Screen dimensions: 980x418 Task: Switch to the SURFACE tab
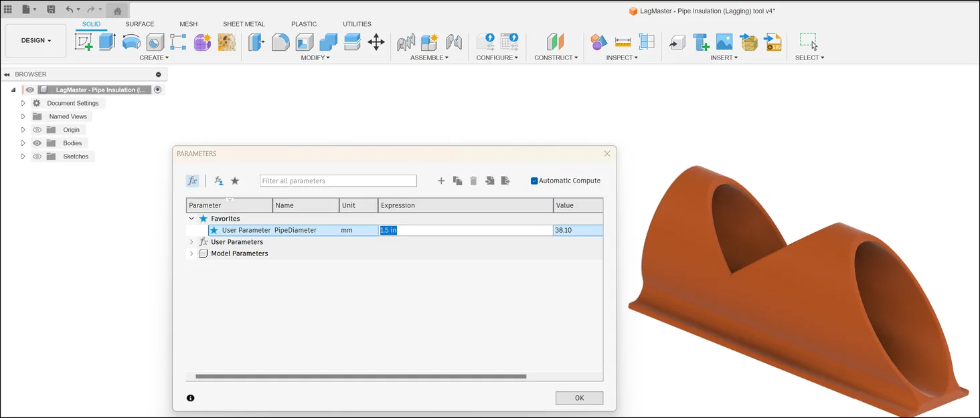139,24
